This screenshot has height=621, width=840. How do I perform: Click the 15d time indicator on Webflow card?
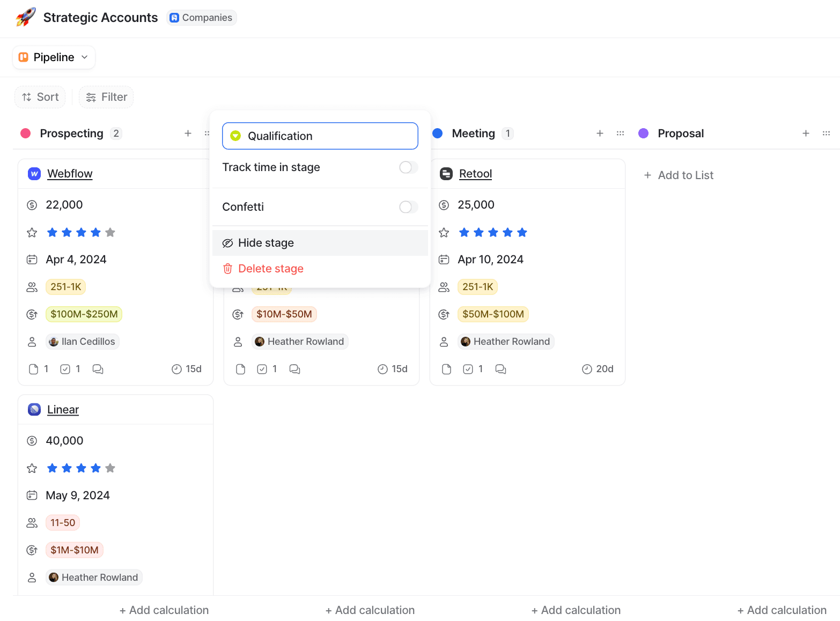pos(187,369)
